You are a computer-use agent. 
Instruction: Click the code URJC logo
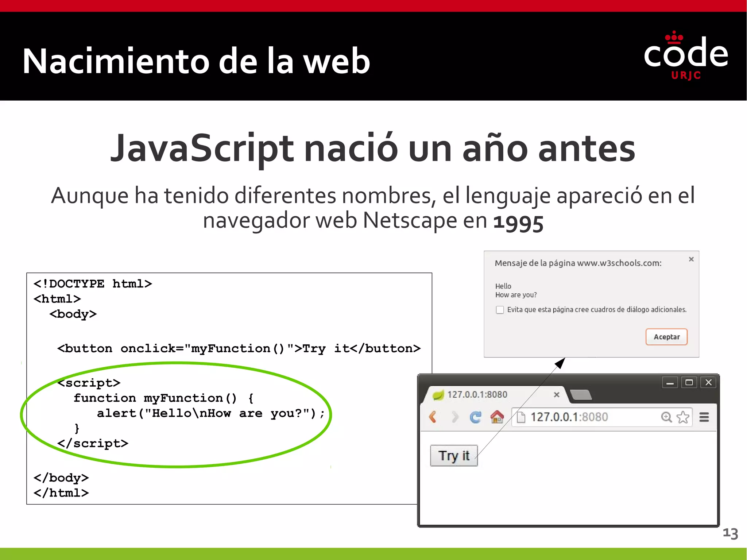coord(686,55)
